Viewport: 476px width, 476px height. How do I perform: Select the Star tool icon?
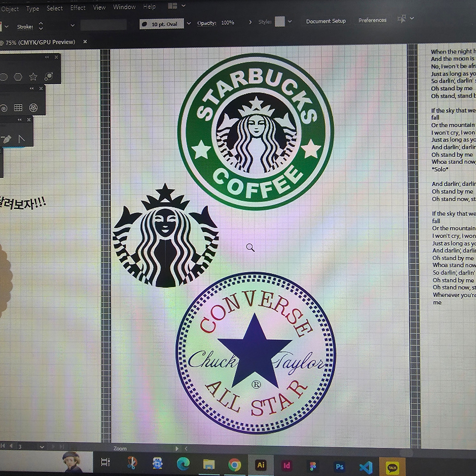[x=33, y=77]
